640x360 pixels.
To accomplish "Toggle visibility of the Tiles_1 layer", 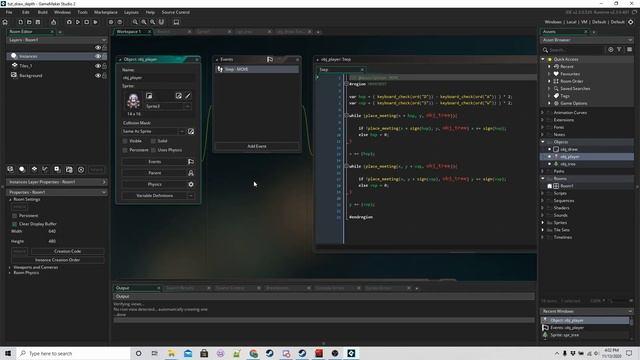I will click(98, 66).
